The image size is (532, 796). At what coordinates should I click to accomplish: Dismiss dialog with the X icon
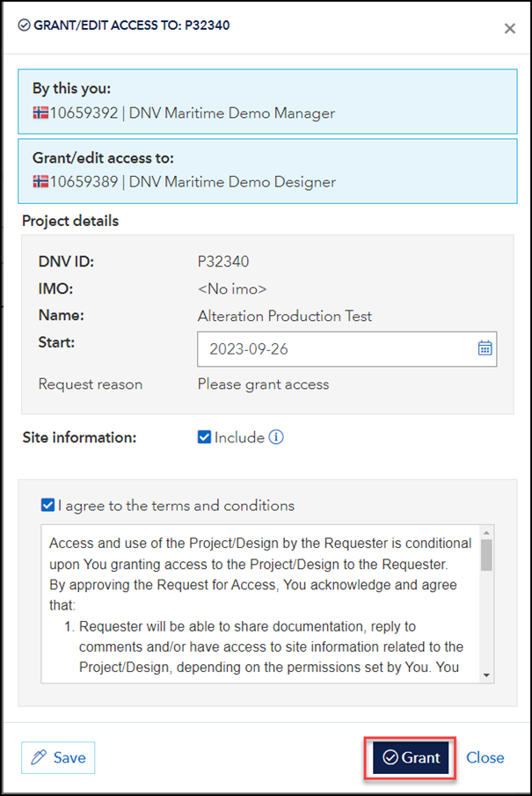point(509,28)
